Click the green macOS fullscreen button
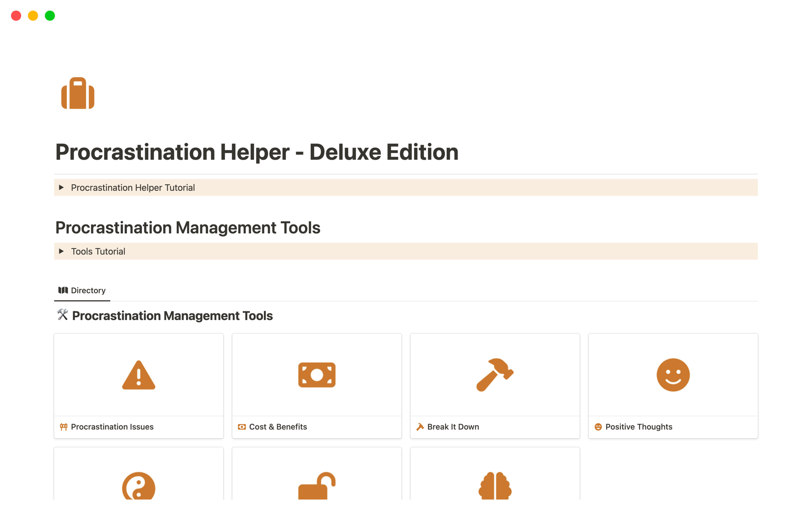The width and height of the screenshot is (812, 508). point(50,16)
